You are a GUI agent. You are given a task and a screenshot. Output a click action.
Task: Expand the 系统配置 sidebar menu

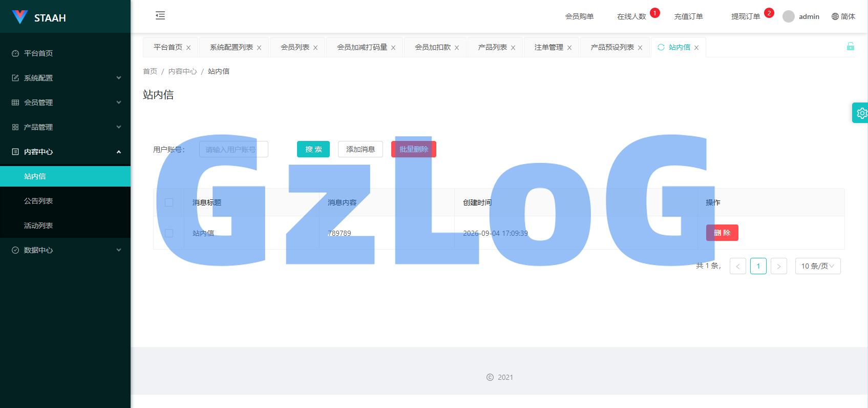point(66,78)
